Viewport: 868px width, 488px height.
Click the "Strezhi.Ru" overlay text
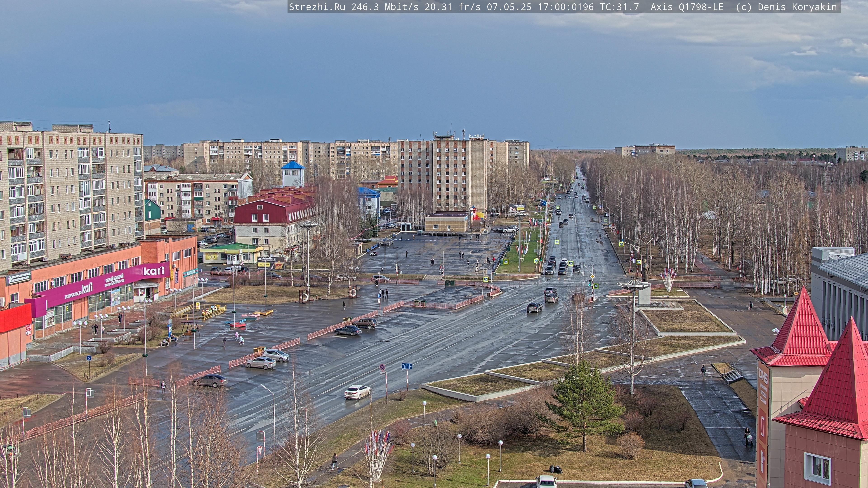(x=317, y=7)
